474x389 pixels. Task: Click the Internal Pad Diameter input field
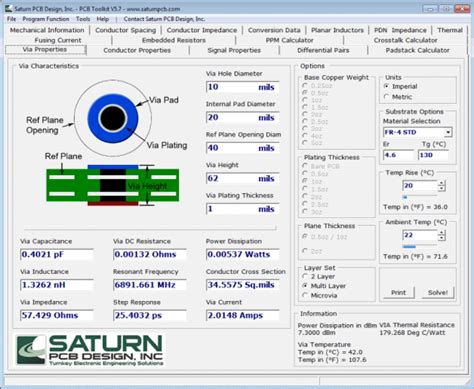pos(242,117)
